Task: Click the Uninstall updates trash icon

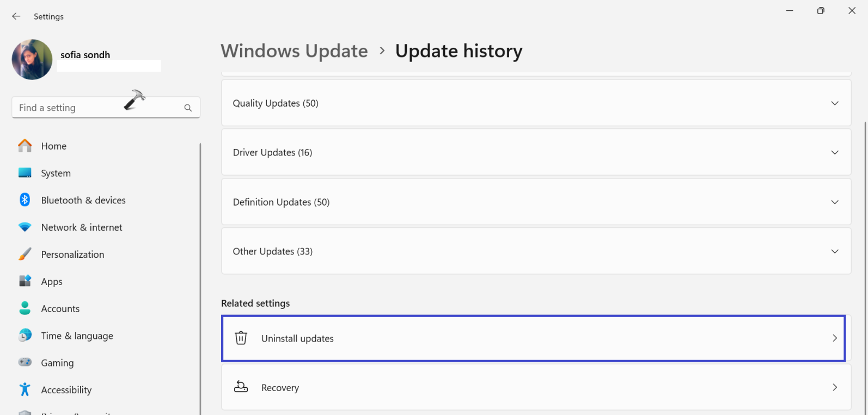Action: pyautogui.click(x=241, y=338)
